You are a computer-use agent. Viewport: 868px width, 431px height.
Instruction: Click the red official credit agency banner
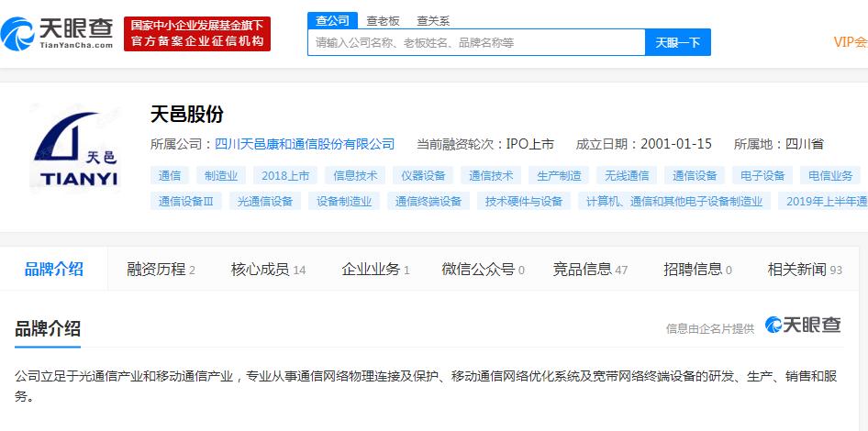click(197, 33)
